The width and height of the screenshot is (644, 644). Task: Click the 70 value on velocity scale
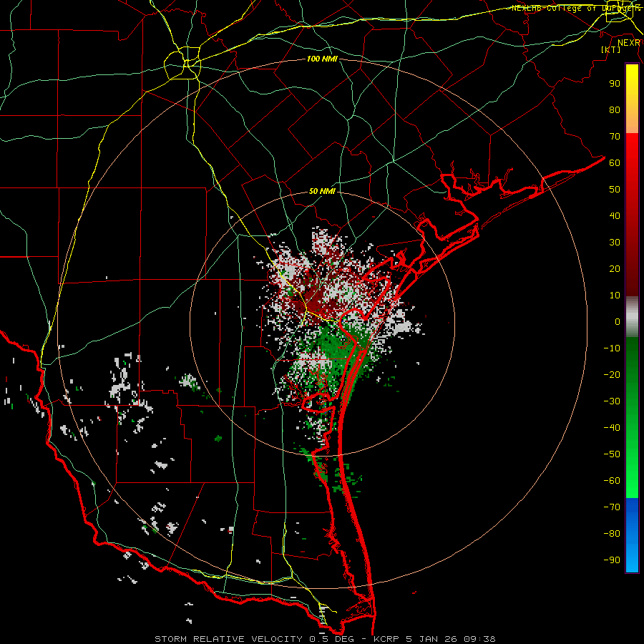pyautogui.click(x=615, y=137)
